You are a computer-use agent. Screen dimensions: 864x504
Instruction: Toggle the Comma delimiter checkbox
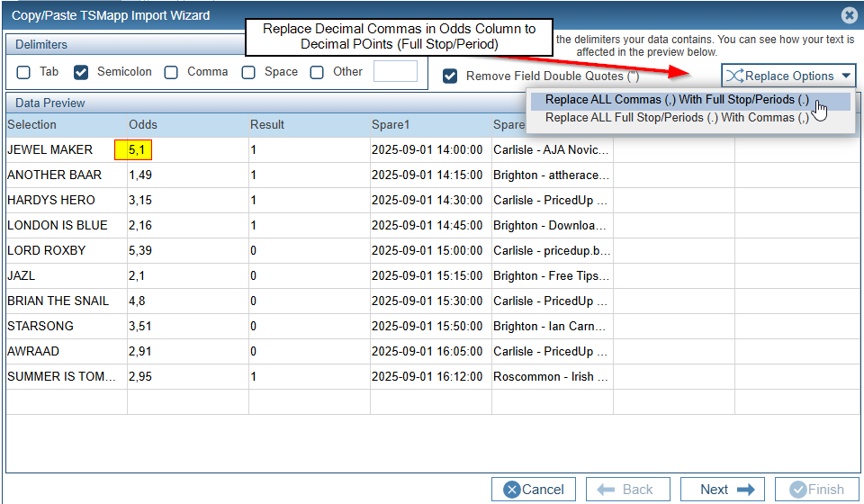171,72
